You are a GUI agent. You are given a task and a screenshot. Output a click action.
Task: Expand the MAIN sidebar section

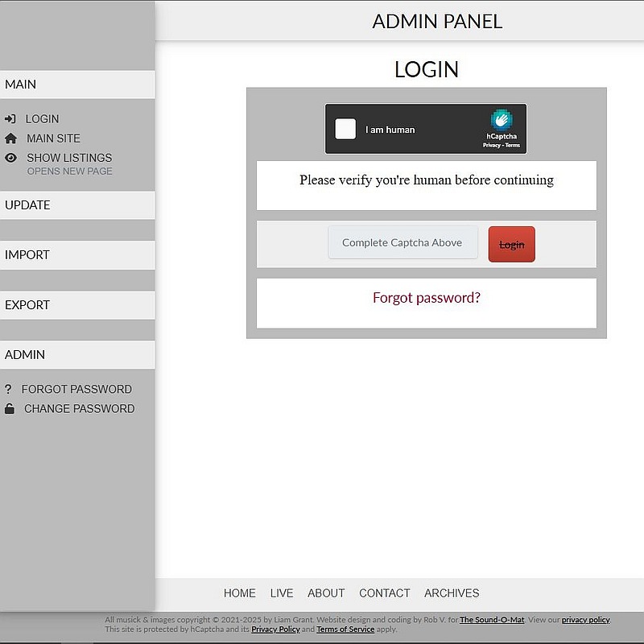pyautogui.click(x=77, y=85)
